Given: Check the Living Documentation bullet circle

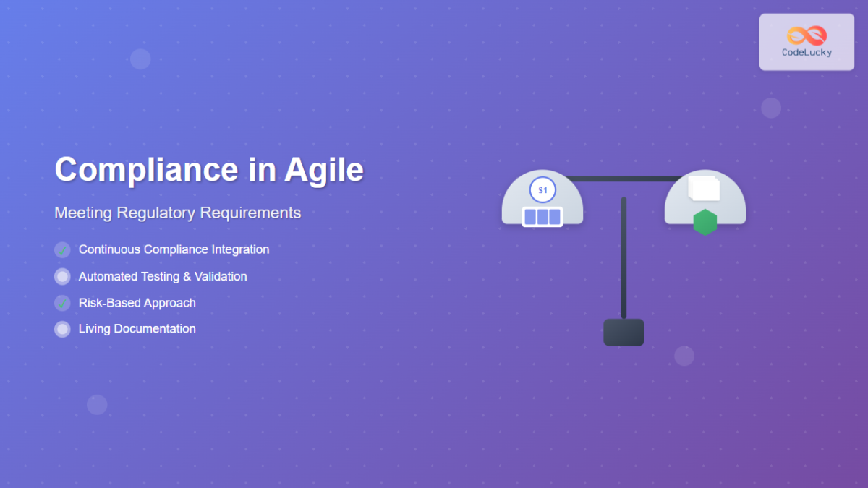Looking at the screenshot, I should (x=62, y=329).
